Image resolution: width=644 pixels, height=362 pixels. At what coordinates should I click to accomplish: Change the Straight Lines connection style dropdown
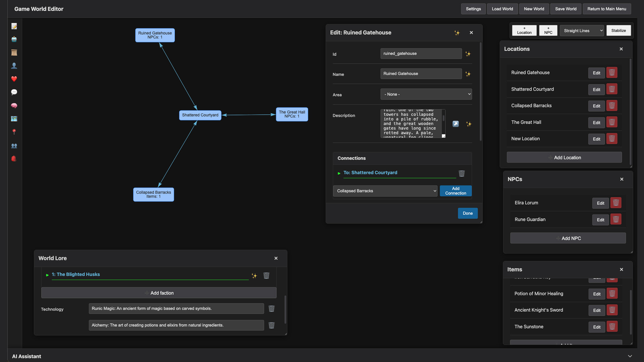pyautogui.click(x=582, y=31)
